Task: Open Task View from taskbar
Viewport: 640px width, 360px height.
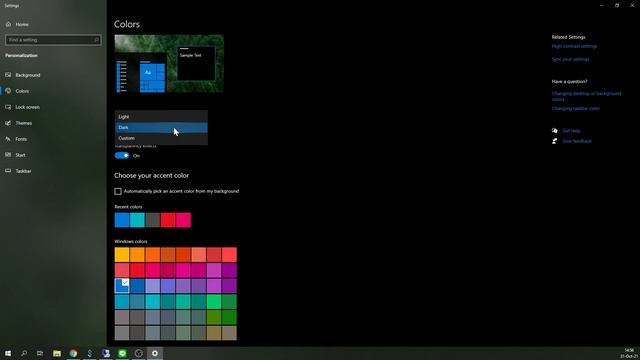Action: click(40, 353)
